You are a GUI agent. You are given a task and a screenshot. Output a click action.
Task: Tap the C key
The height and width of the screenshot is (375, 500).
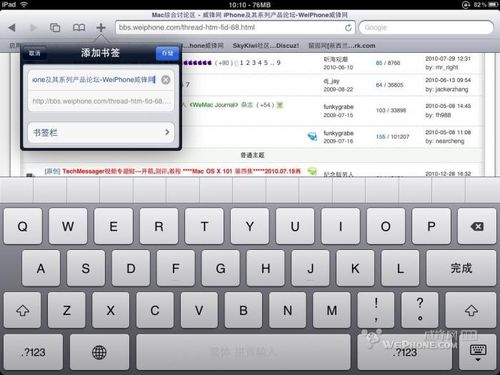155,310
